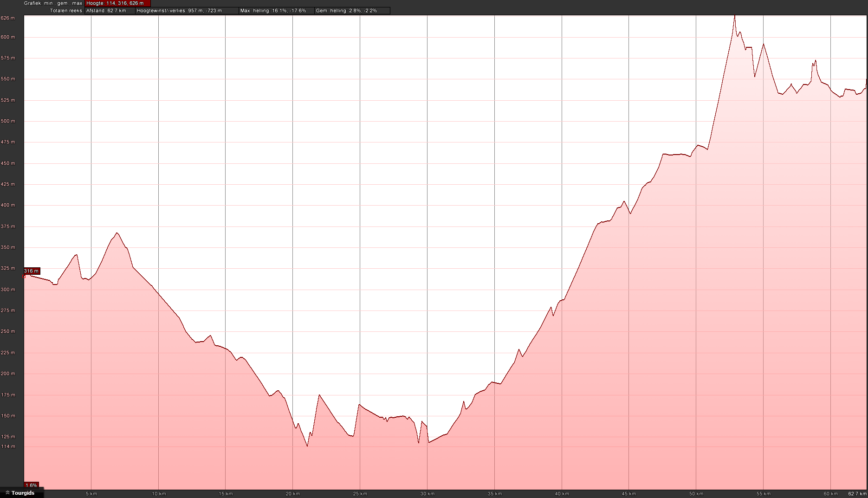The image size is (868, 498).
Task: Click the 30 km label on distance axis
Action: click(x=427, y=494)
